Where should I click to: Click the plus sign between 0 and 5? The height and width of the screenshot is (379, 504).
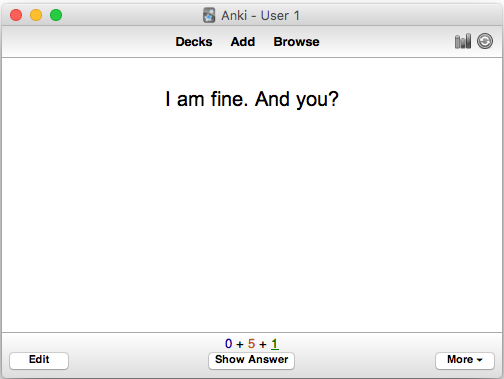(x=240, y=344)
